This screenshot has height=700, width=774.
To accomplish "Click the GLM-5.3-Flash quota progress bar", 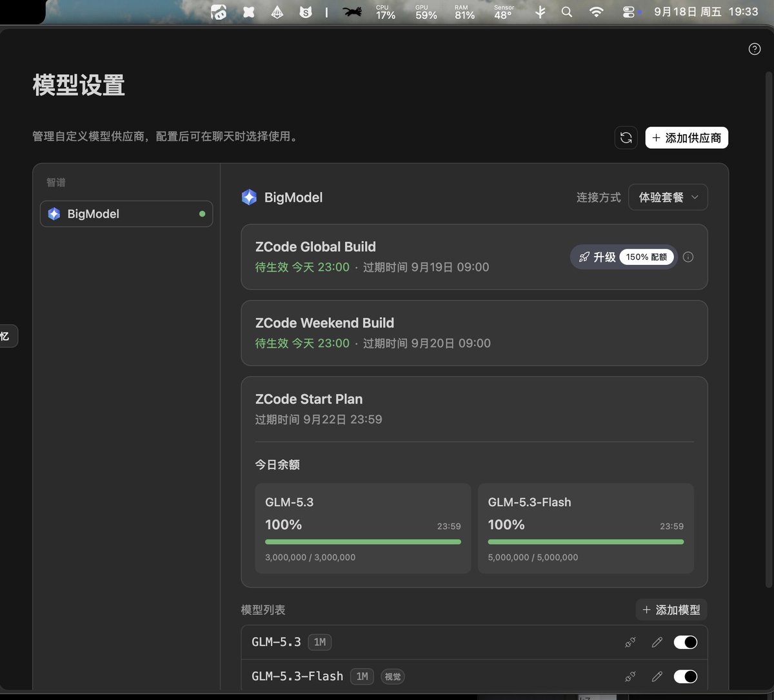I will coord(586,542).
